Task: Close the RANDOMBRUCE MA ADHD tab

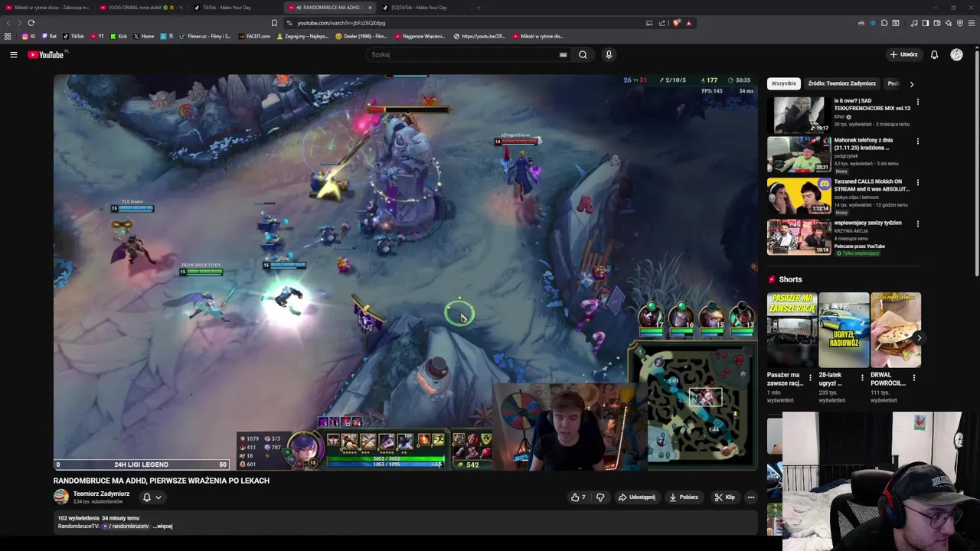Action: pos(370,8)
